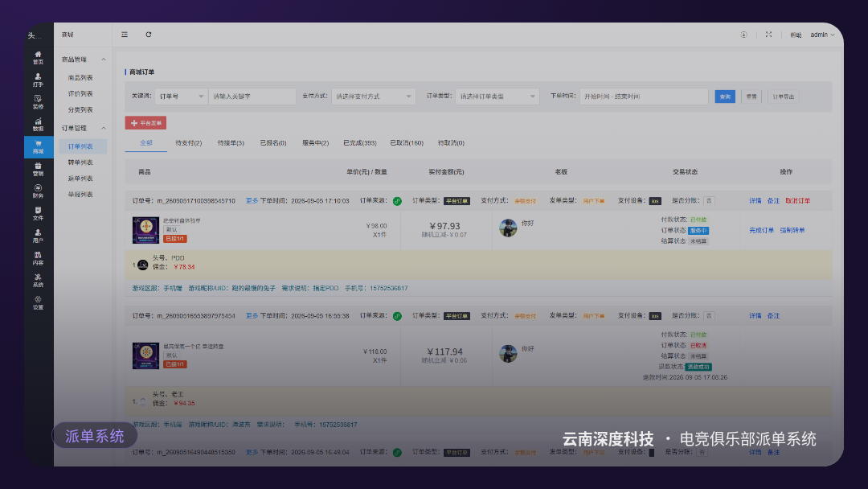868x489 pixels.
Task: Click the 帮助 help link in header
Action: pos(796,35)
